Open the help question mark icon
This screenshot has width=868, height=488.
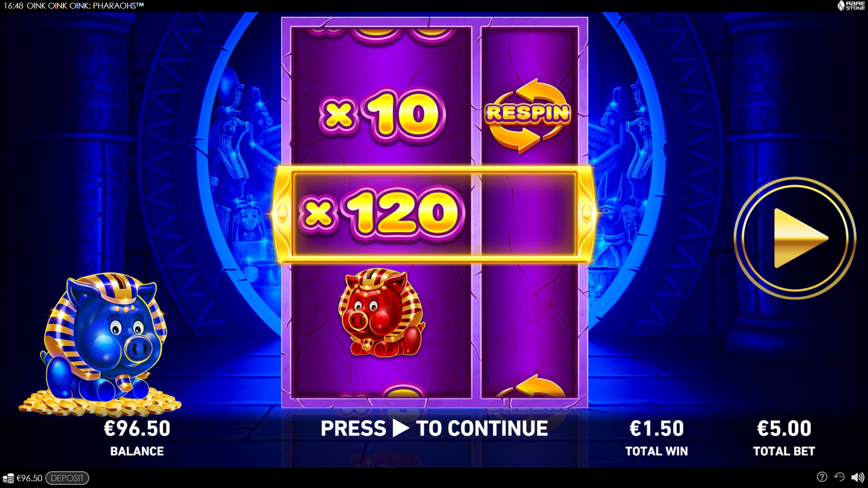(x=822, y=477)
